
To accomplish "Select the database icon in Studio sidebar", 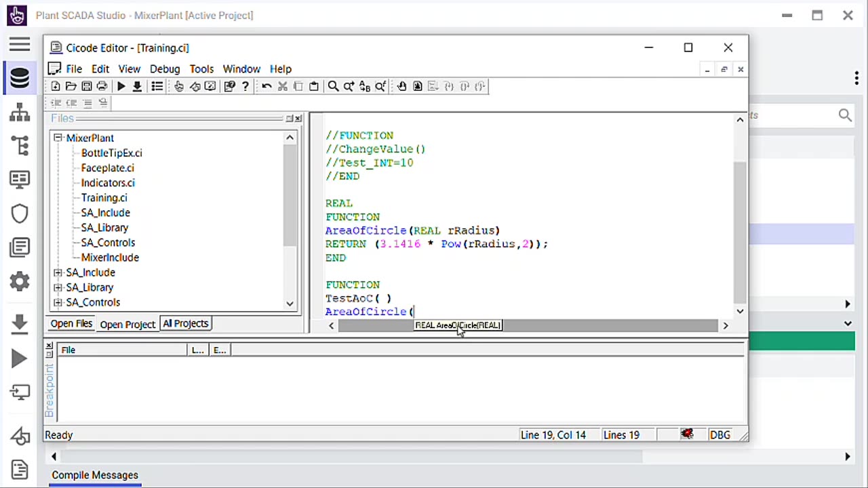I will (x=19, y=78).
